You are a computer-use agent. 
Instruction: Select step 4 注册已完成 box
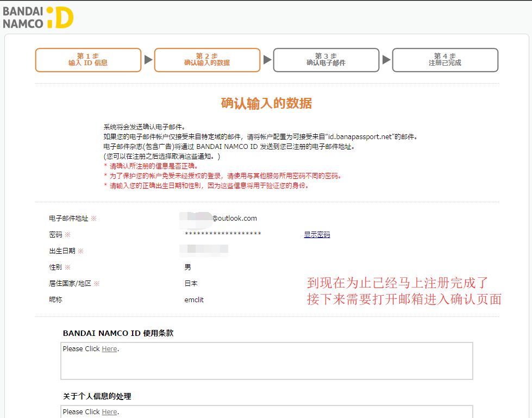445,60
